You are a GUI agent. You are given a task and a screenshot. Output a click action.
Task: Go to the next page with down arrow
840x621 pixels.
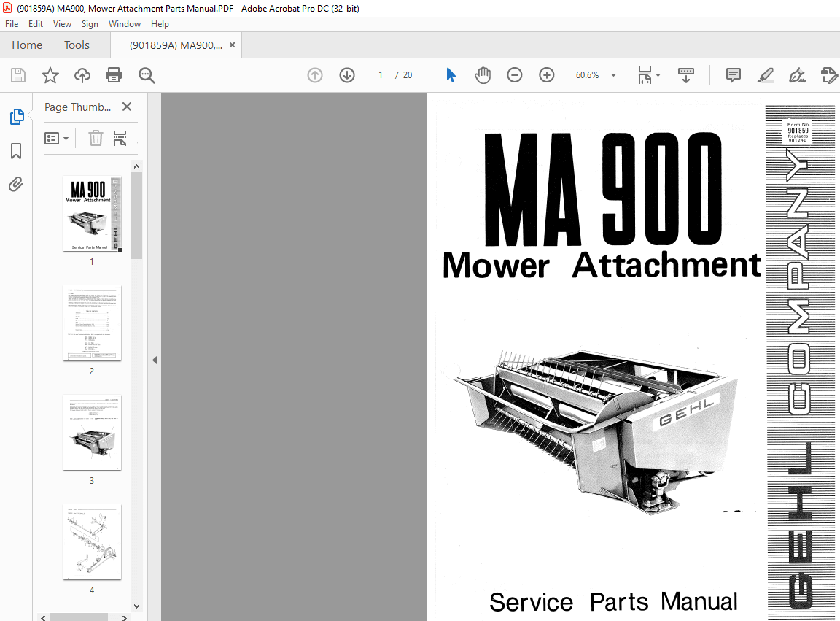click(346, 75)
